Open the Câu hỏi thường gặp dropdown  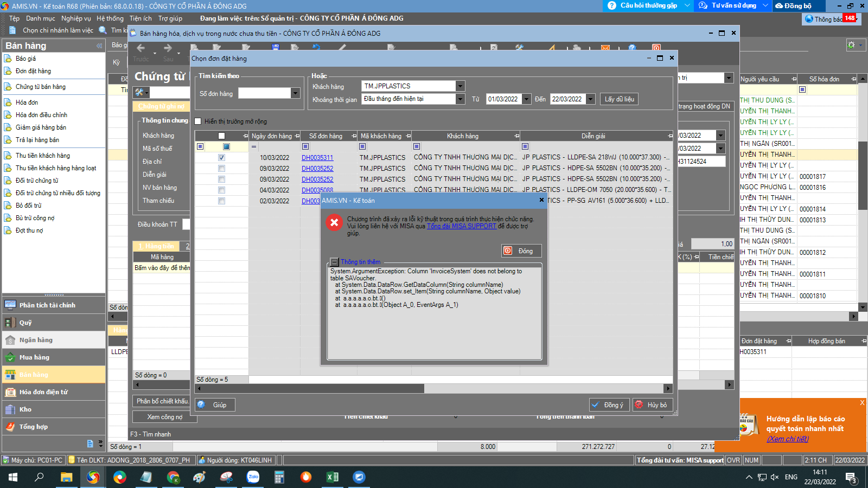pyautogui.click(x=687, y=5)
